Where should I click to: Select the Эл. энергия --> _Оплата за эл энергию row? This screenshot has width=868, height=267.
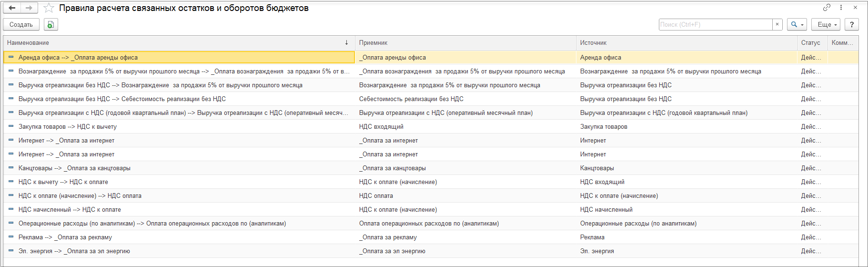[74, 251]
